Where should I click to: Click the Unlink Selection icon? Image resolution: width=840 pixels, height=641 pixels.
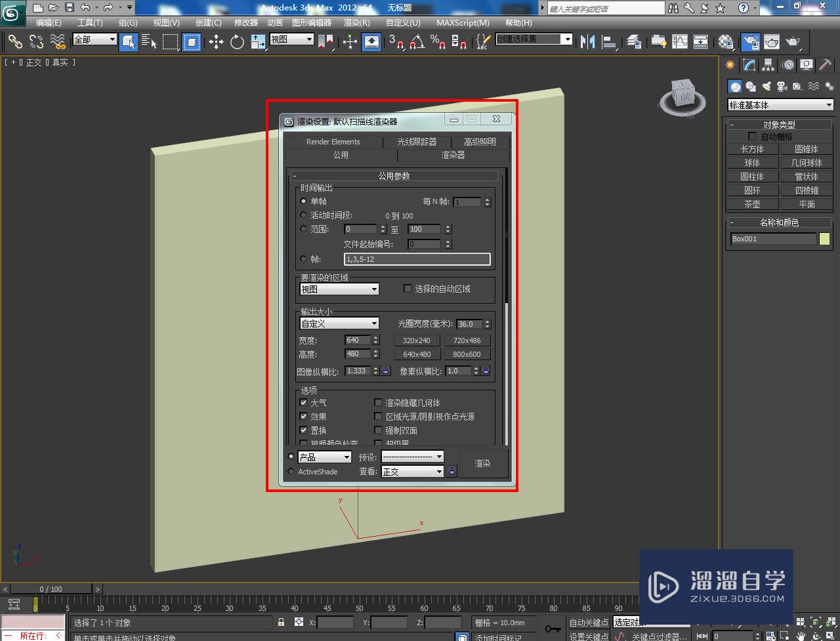click(x=36, y=41)
